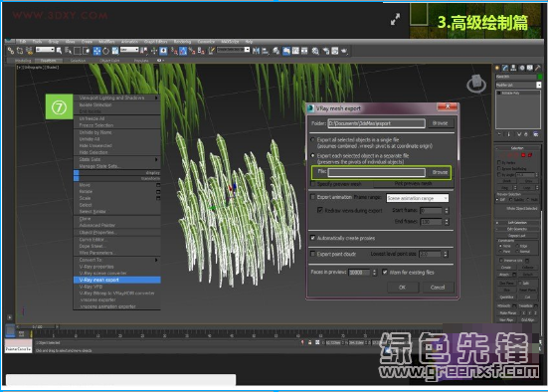This screenshot has height=392, width=548.
Task: Click the Faces in preview value field
Action: pos(359,272)
